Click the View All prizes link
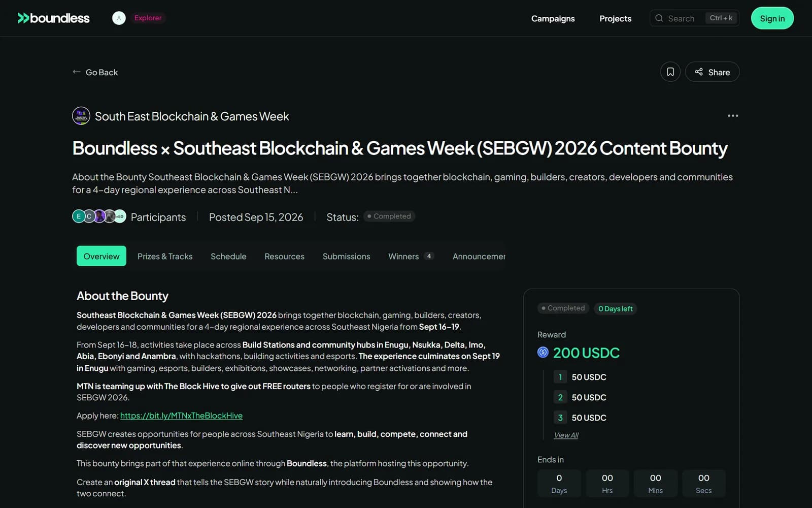This screenshot has width=812, height=508. click(x=566, y=435)
